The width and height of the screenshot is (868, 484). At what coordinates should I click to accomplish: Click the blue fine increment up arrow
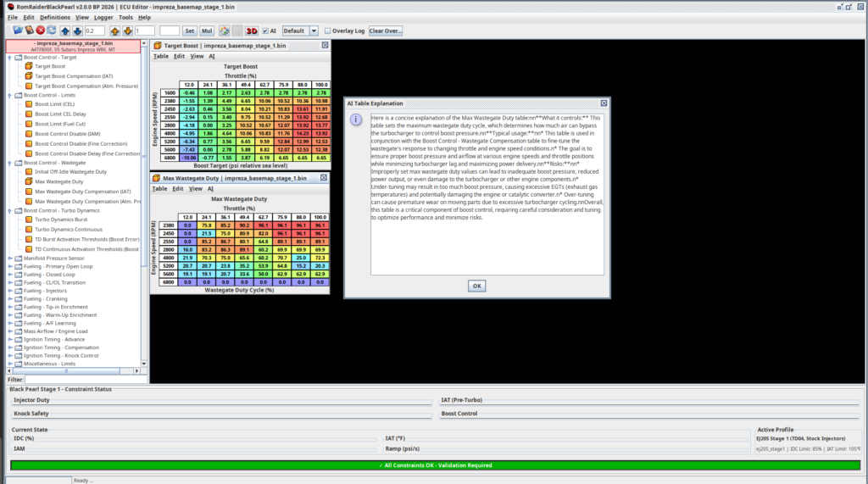(66, 31)
